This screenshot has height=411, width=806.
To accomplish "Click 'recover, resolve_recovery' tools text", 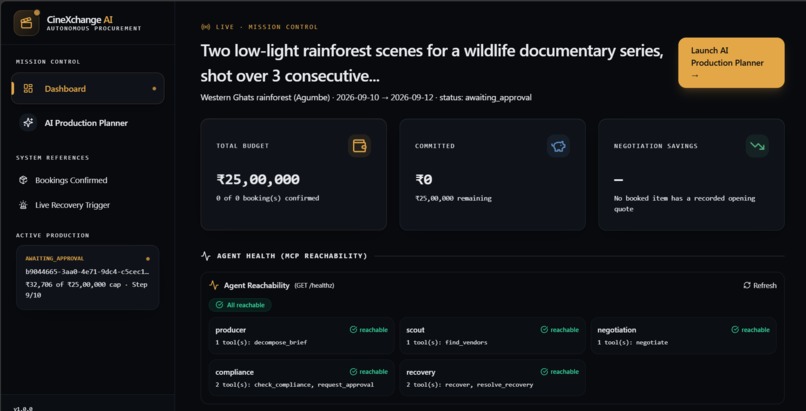I will pos(489,384).
